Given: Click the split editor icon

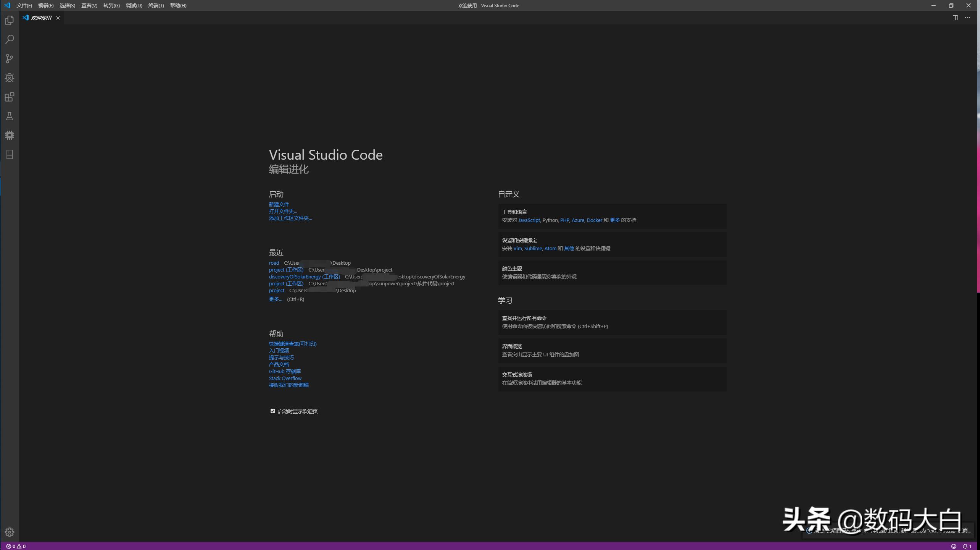Looking at the screenshot, I should tap(955, 18).
